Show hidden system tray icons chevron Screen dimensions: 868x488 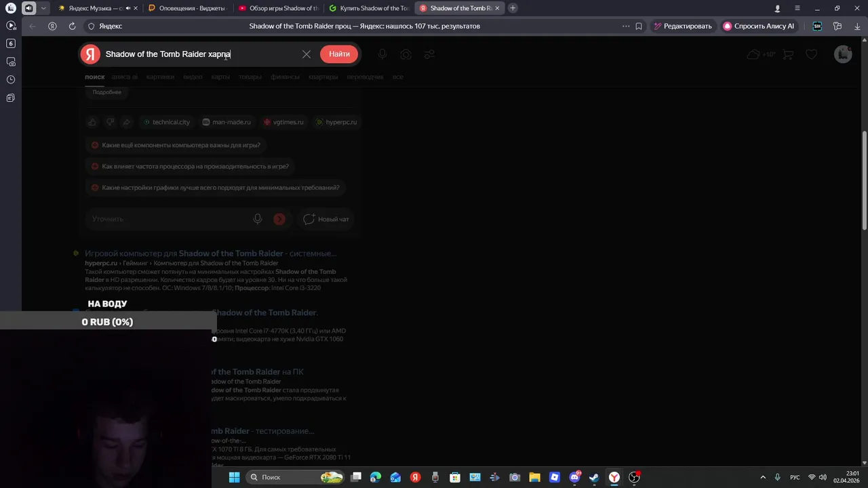coord(763,477)
